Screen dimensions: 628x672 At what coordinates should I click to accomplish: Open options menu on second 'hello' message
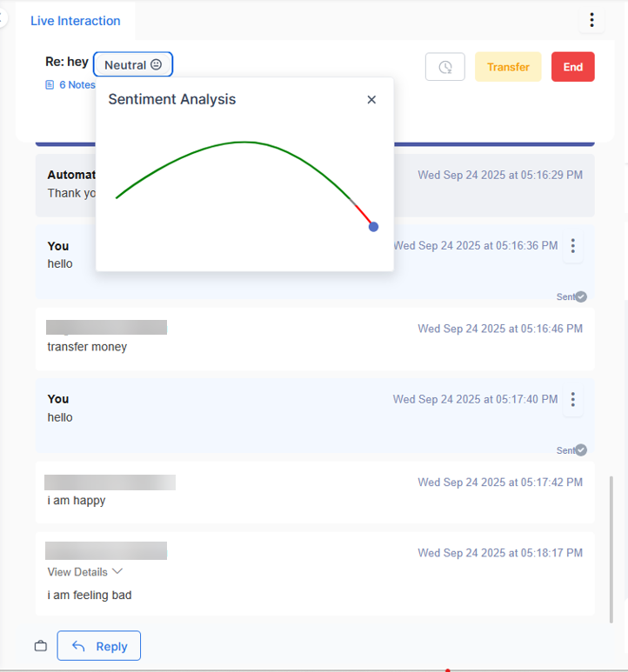(572, 400)
